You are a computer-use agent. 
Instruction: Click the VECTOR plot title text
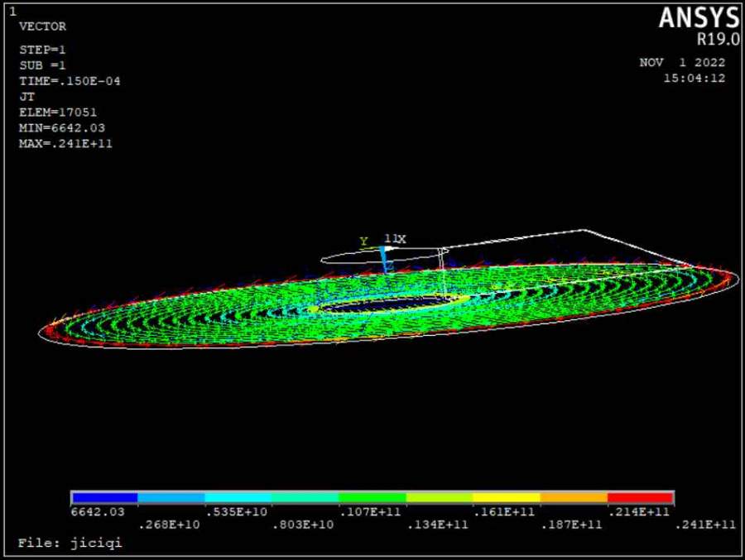tap(42, 26)
